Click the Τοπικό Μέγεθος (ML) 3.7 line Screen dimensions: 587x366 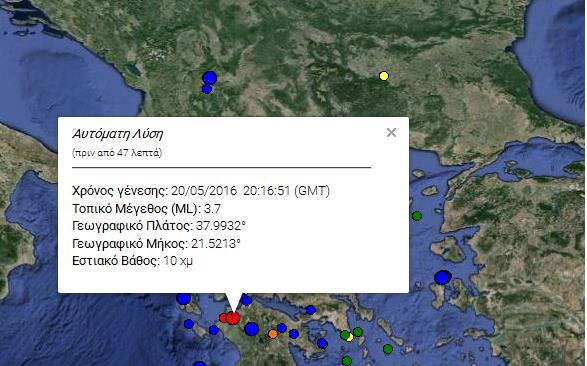(146, 208)
